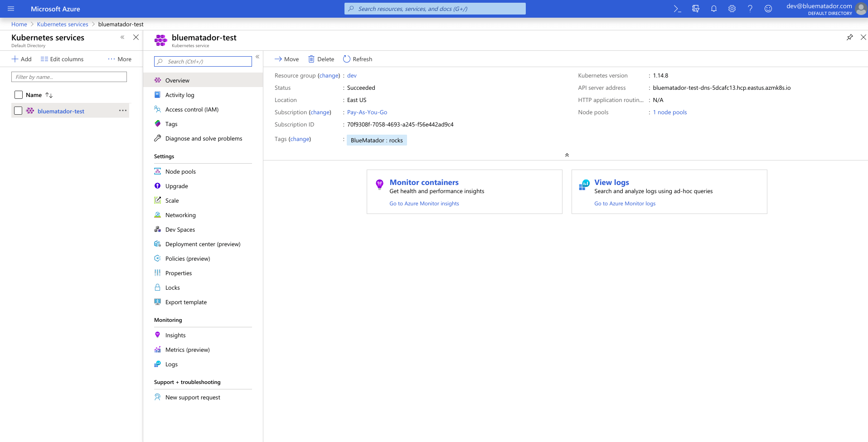The width and height of the screenshot is (868, 442).
Task: Open directory and subscription filter icon
Action: pyautogui.click(x=695, y=9)
